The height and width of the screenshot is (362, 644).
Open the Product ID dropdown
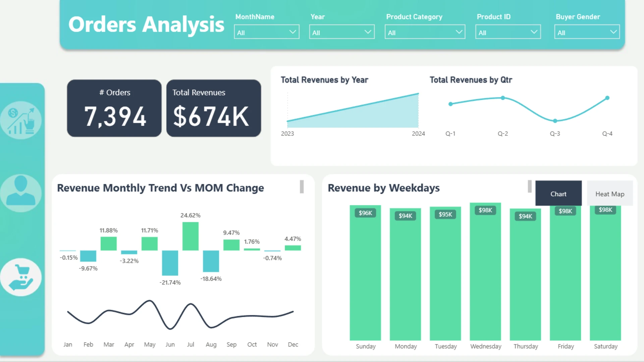(x=508, y=32)
